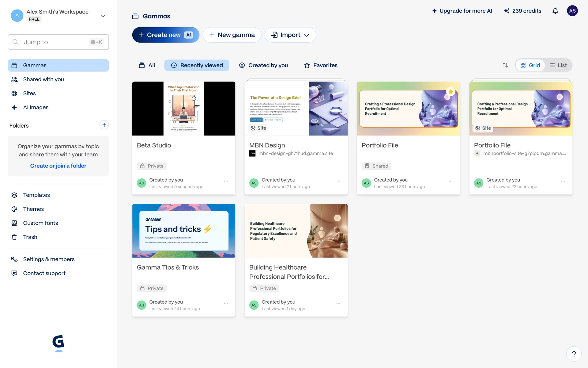Viewport: 588px width, 368px height.
Task: Open the sort order arrows icon
Action: (505, 65)
